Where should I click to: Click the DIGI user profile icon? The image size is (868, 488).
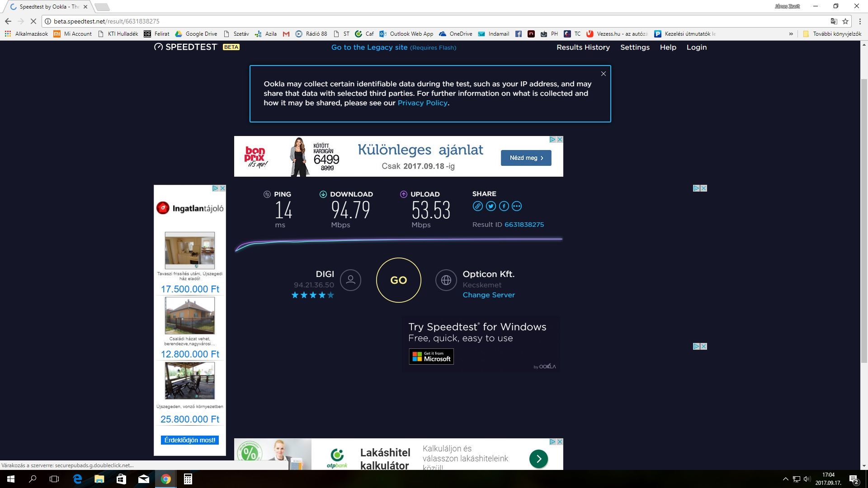pos(350,280)
